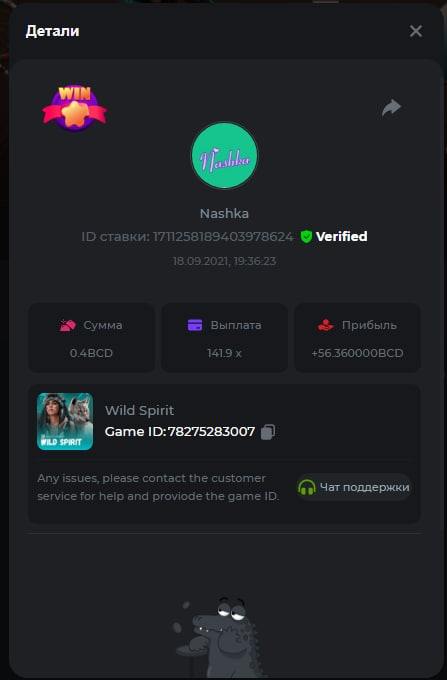The height and width of the screenshot is (680, 447).
Task: Click the green Verified shield icon
Action: coord(306,237)
